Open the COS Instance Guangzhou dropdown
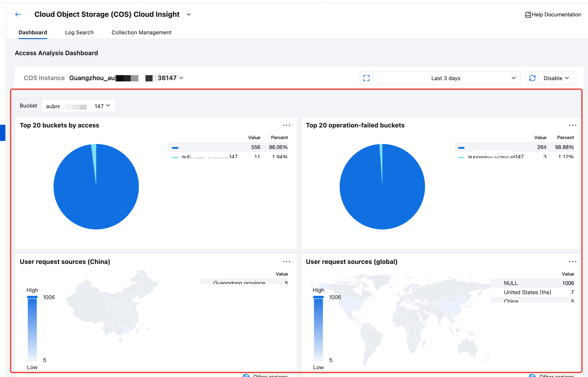This screenshot has width=588, height=377. [126, 78]
